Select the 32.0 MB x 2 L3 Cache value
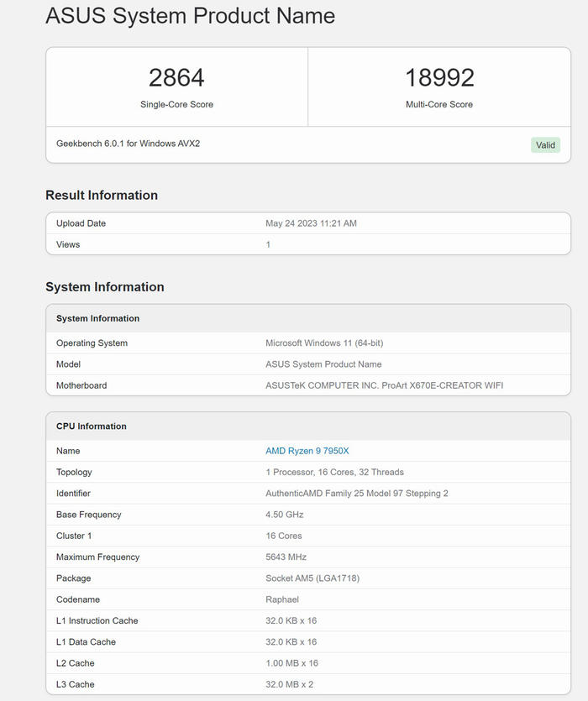 pyautogui.click(x=289, y=684)
